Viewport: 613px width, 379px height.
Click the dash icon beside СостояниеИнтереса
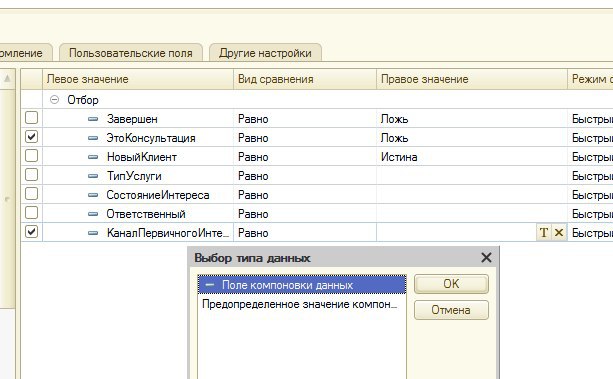pos(93,195)
